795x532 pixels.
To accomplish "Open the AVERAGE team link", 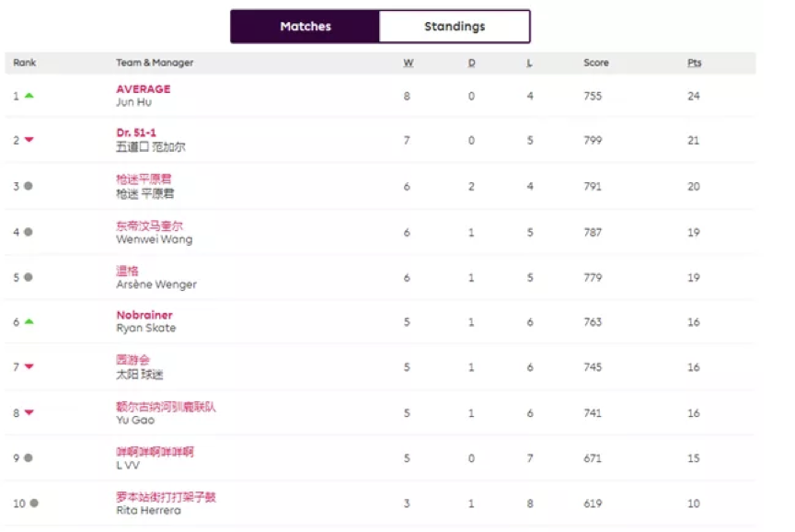I will click(x=143, y=89).
